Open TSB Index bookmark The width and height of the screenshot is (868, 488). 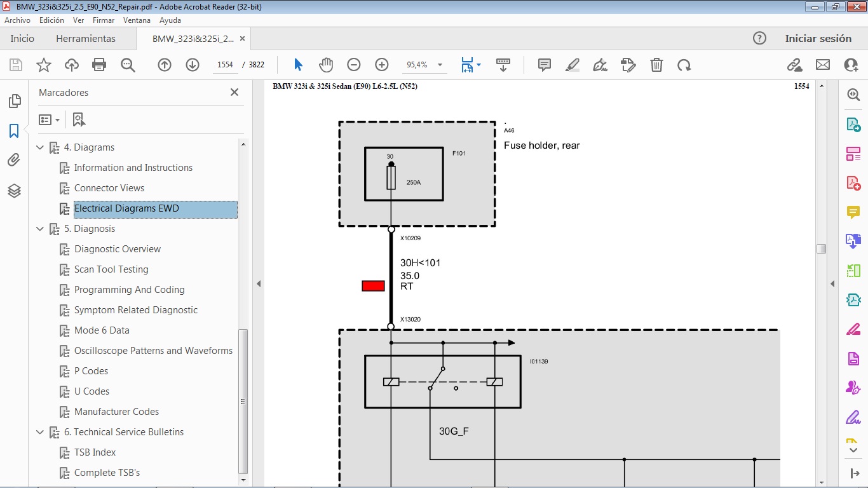[x=95, y=452]
